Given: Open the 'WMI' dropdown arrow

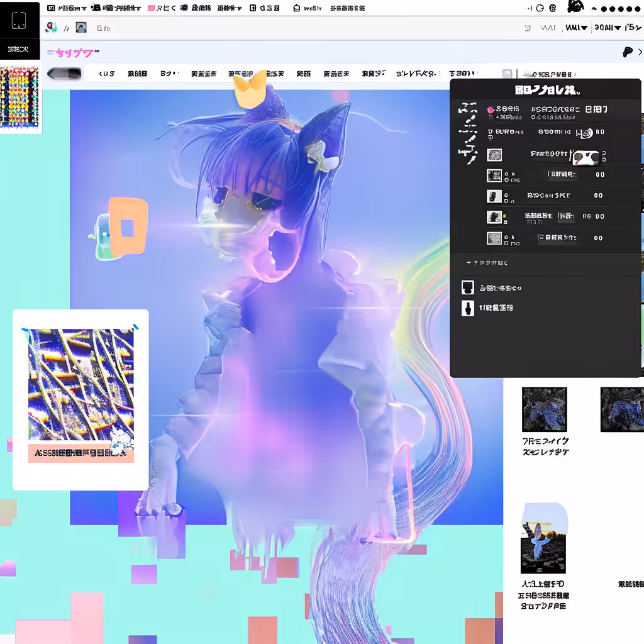Looking at the screenshot, I should pyautogui.click(x=584, y=28).
